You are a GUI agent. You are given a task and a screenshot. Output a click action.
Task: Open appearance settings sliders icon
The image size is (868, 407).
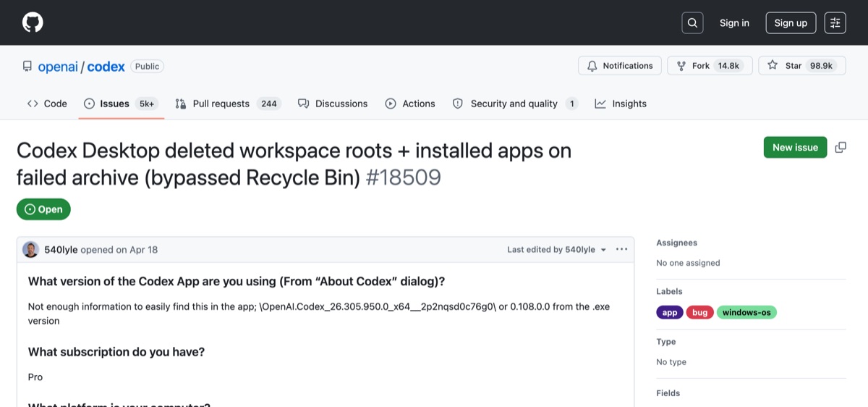click(x=835, y=22)
